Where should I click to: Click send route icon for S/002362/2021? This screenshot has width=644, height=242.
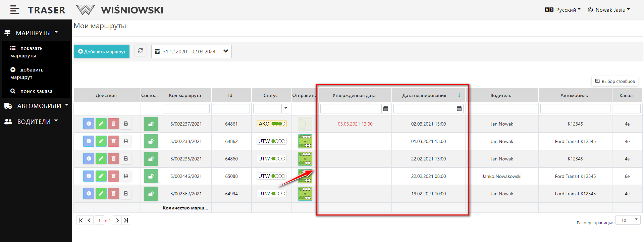point(305,194)
